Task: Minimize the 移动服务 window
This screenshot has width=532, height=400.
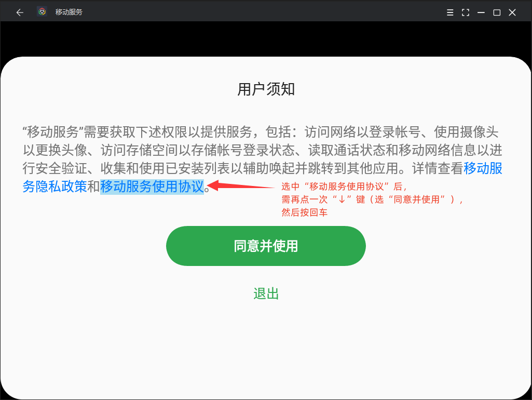Action: (481, 12)
